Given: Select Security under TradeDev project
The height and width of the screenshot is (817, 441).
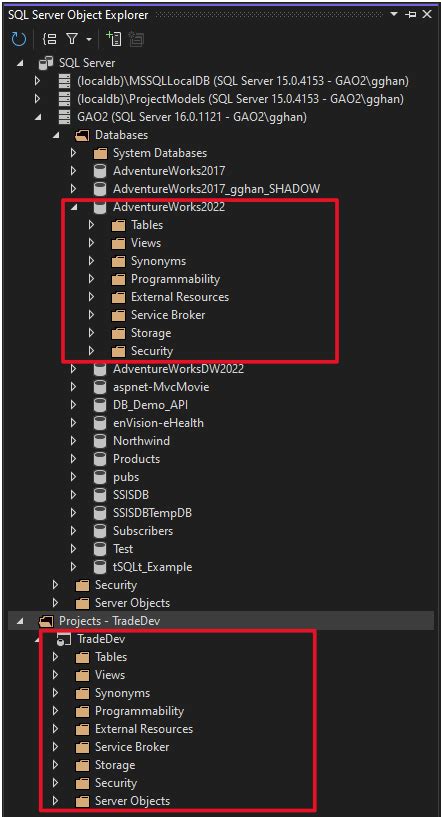Looking at the screenshot, I should click(116, 783).
